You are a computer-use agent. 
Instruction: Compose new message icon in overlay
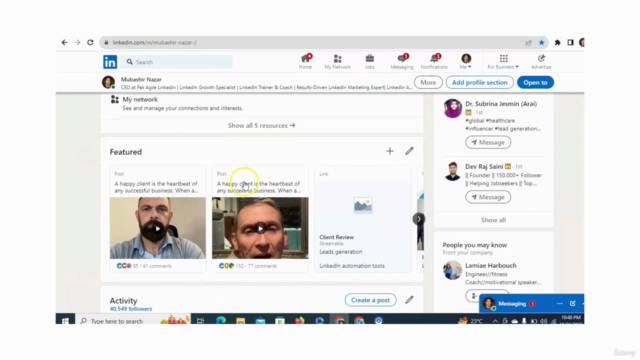coord(573,304)
